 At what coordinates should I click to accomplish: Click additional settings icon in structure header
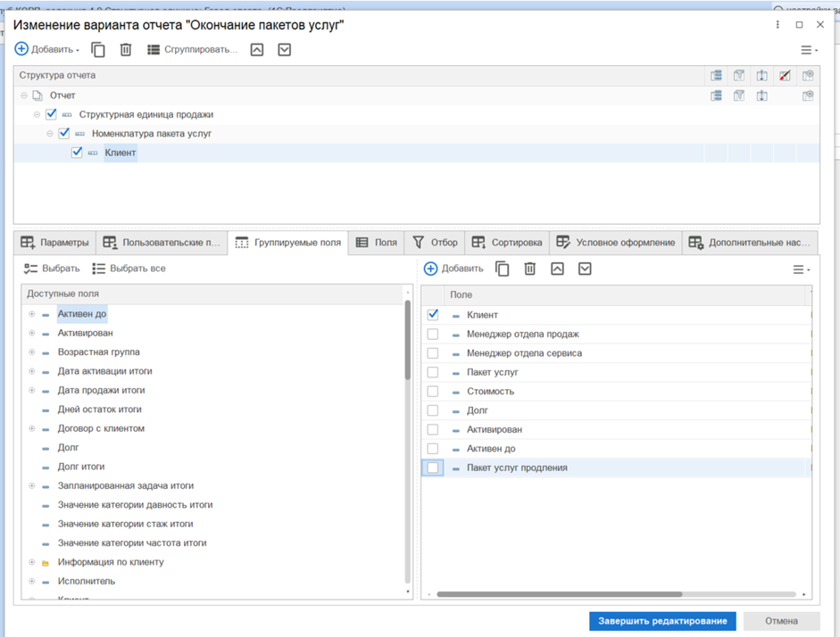tap(808, 76)
